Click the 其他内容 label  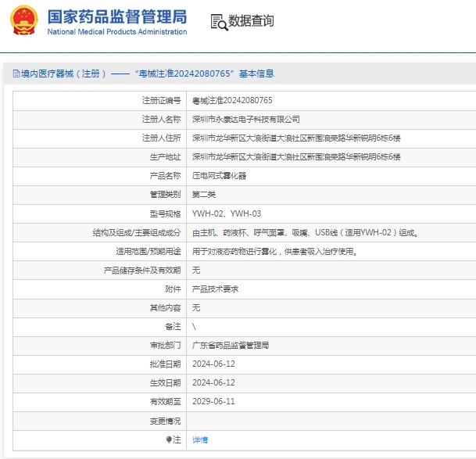coord(165,308)
